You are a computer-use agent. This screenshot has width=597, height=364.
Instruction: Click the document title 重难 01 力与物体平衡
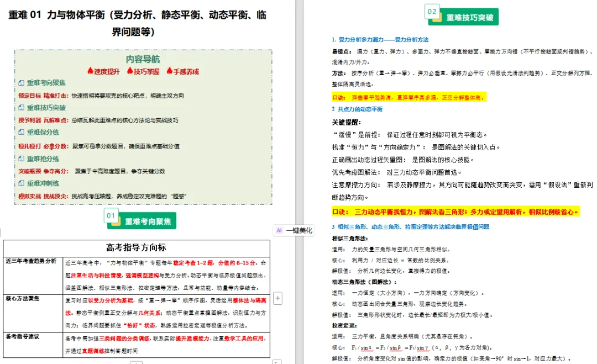[137, 23]
